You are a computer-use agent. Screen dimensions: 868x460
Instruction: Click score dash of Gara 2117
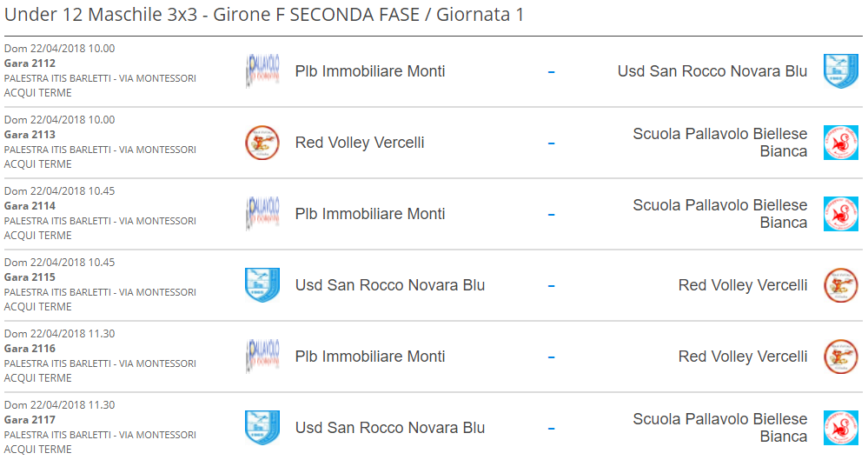(552, 429)
